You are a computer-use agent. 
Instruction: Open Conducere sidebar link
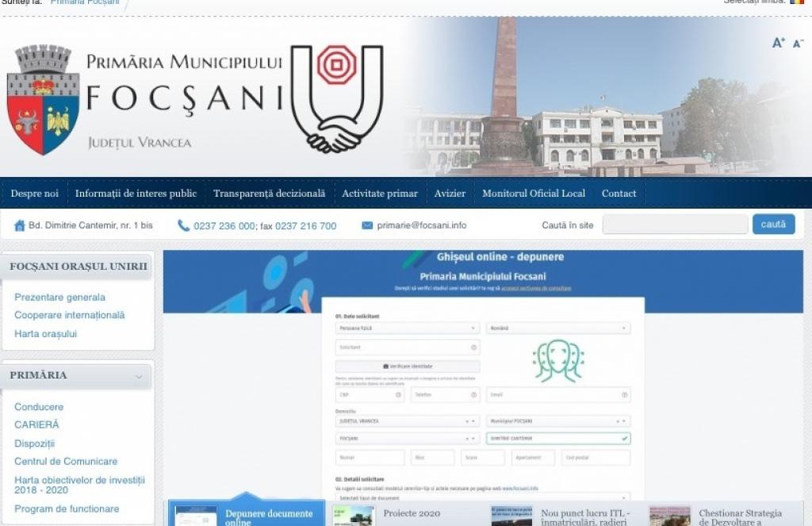(39, 407)
